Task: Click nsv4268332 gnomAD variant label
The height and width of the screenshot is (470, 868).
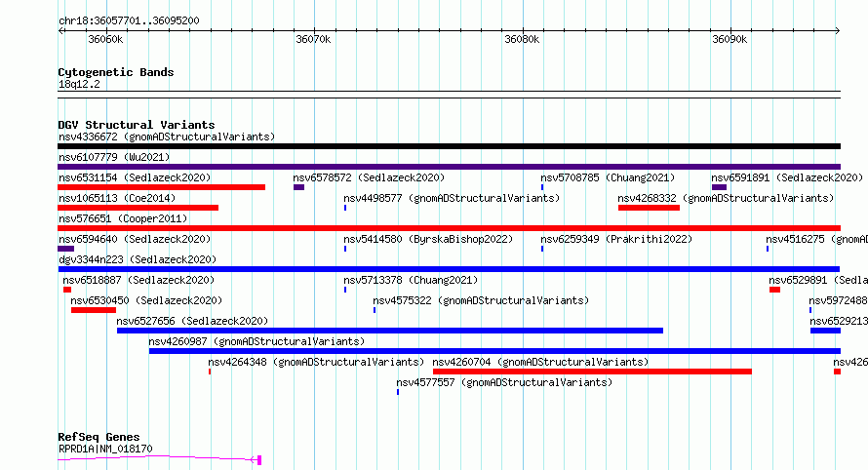Action: pos(726,198)
